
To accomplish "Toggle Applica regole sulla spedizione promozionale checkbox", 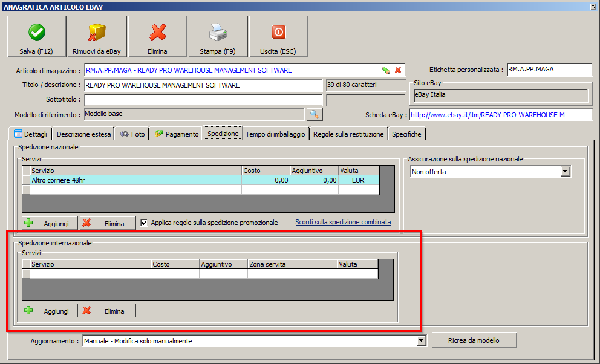I will [144, 223].
